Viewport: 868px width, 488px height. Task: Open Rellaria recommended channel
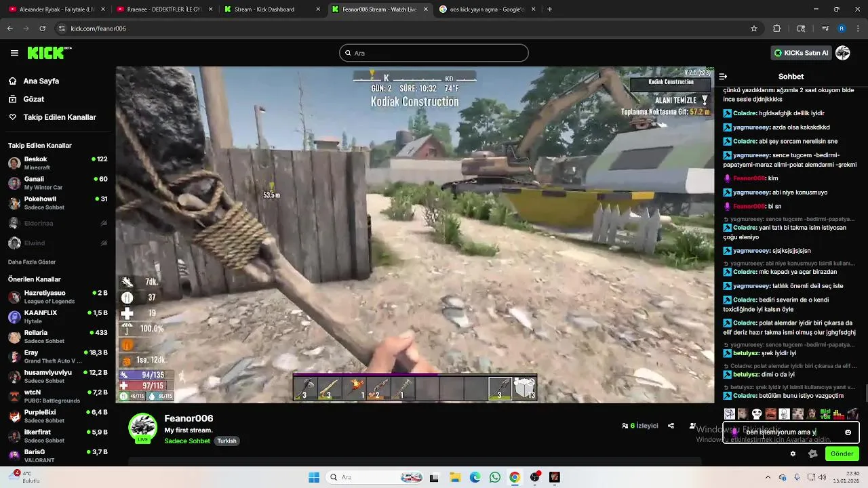(x=58, y=336)
